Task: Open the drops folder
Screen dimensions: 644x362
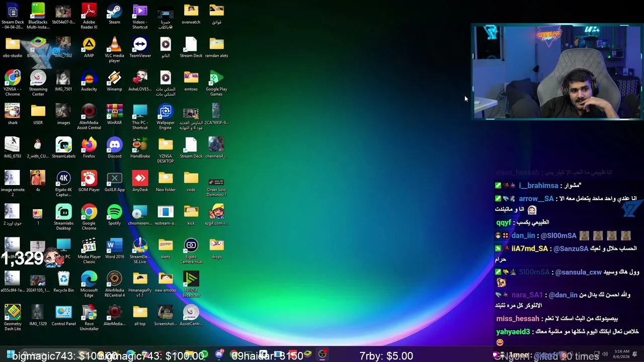Action: click(216, 248)
